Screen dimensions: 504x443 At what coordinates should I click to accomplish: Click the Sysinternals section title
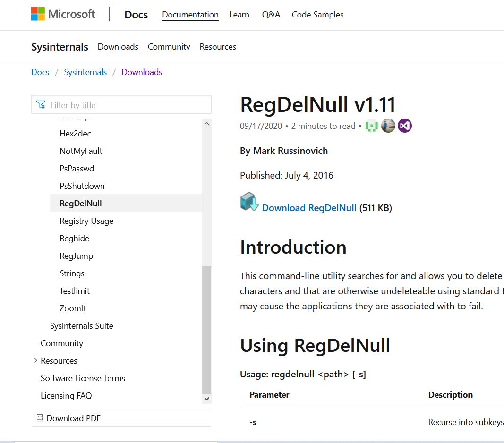coord(60,47)
